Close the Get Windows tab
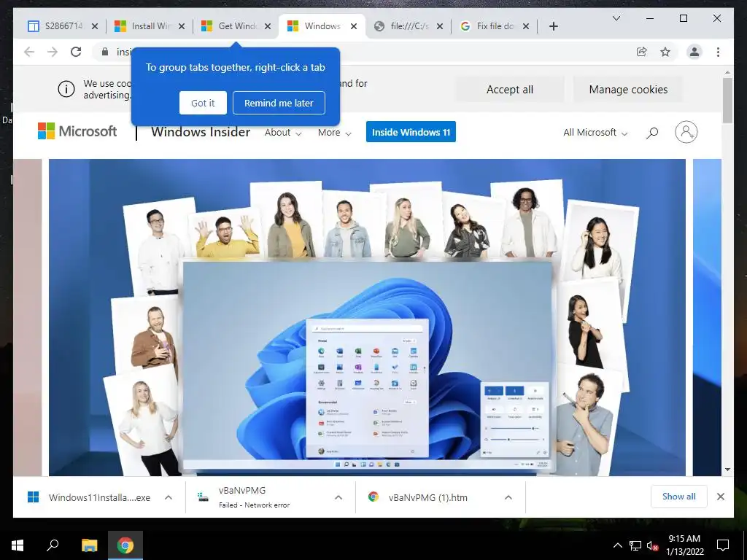This screenshot has height=560, width=747. click(268, 26)
